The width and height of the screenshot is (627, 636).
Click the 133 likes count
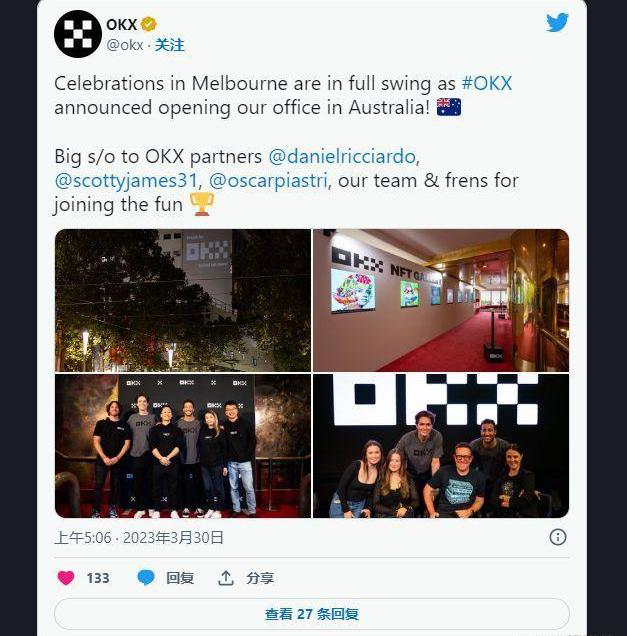(98, 578)
